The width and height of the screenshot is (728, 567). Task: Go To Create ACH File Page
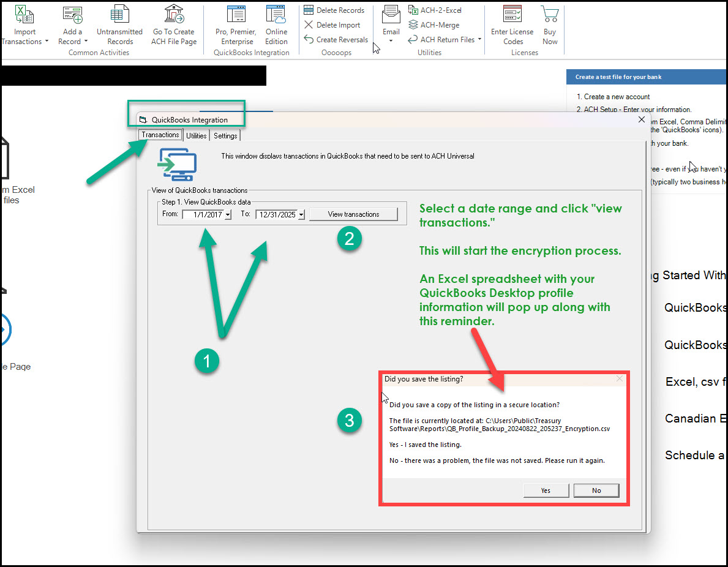174,26
